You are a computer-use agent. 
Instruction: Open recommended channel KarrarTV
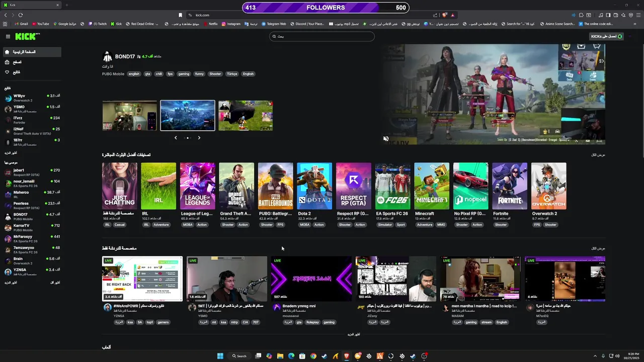click(32, 227)
